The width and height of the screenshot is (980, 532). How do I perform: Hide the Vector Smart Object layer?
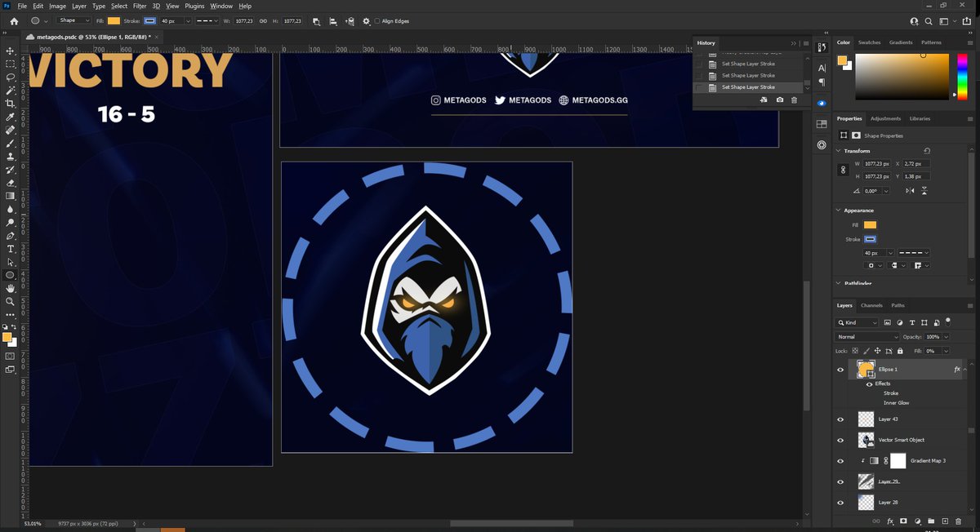coord(840,440)
